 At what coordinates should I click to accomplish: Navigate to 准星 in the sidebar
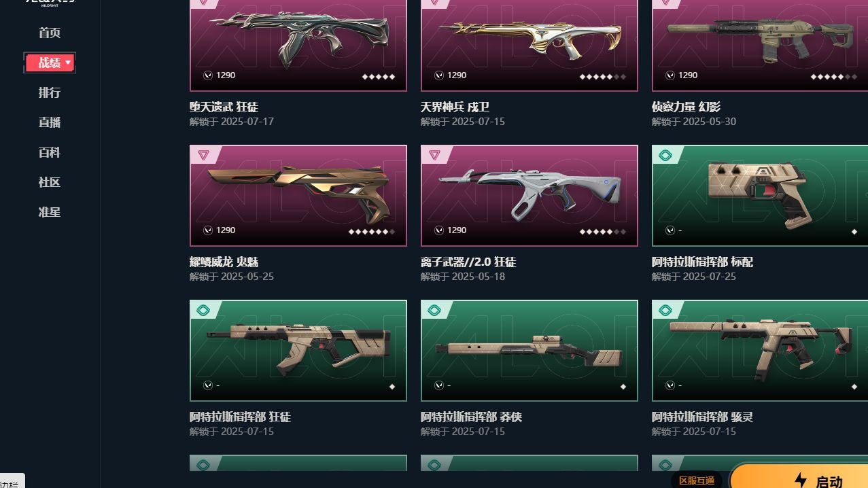50,212
